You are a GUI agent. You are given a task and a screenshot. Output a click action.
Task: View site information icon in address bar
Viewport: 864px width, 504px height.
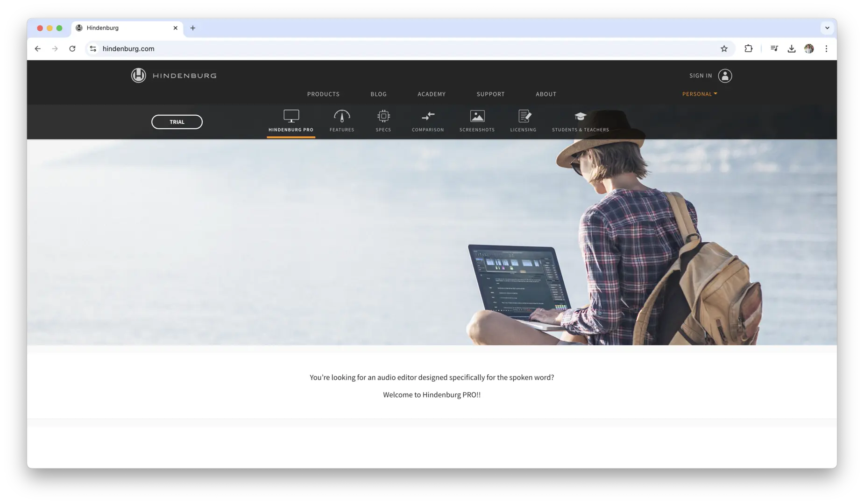pos(93,49)
